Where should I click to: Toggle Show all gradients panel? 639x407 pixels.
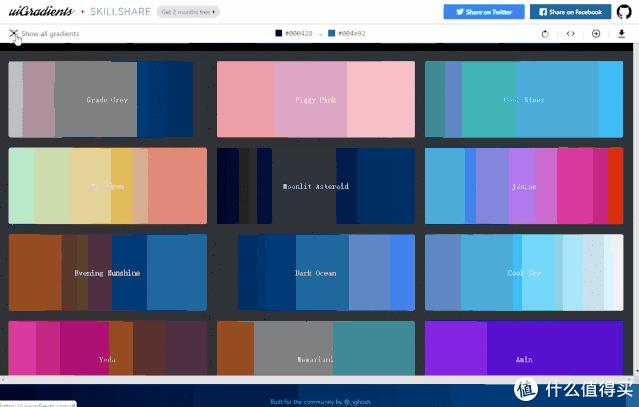tap(50, 33)
